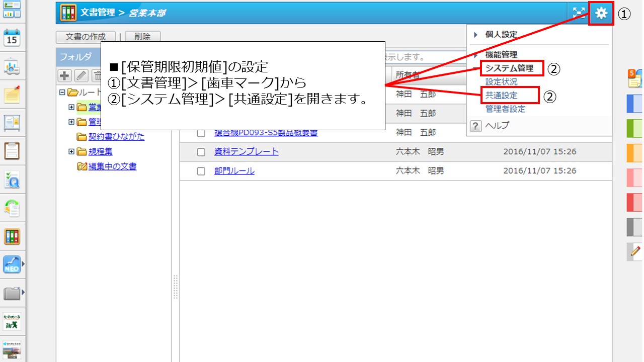The height and width of the screenshot is (362, 644).
Task: Check the checkbox next to 部門ルール
Action: click(x=200, y=170)
